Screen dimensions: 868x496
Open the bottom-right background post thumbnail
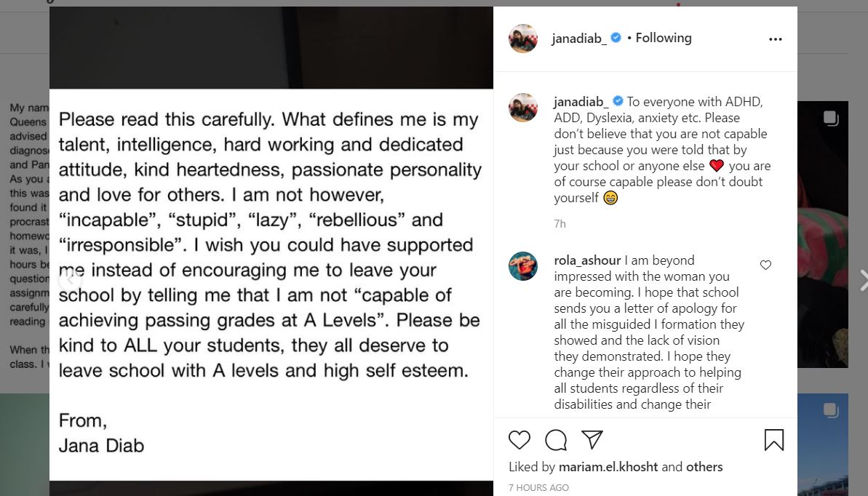(823, 444)
